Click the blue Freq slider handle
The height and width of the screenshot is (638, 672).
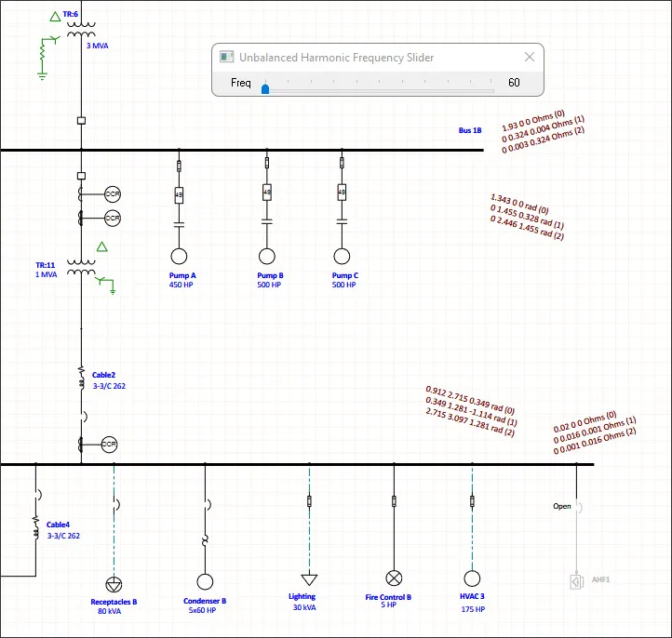pyautogui.click(x=265, y=88)
